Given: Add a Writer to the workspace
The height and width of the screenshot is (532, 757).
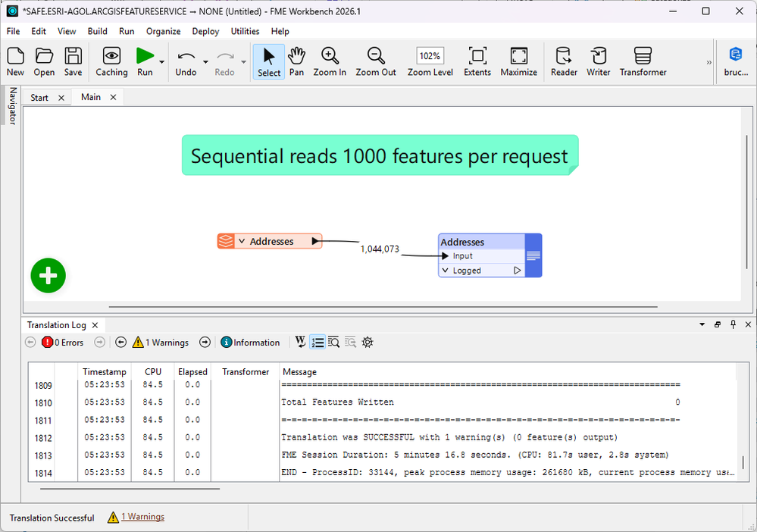Looking at the screenshot, I should (x=598, y=62).
